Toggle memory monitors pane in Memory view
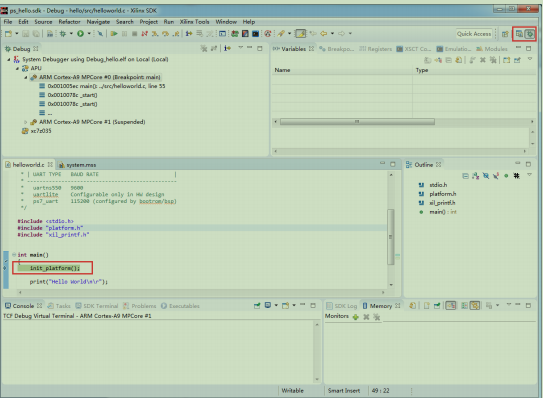This screenshot has height=398, width=543. pos(451,306)
